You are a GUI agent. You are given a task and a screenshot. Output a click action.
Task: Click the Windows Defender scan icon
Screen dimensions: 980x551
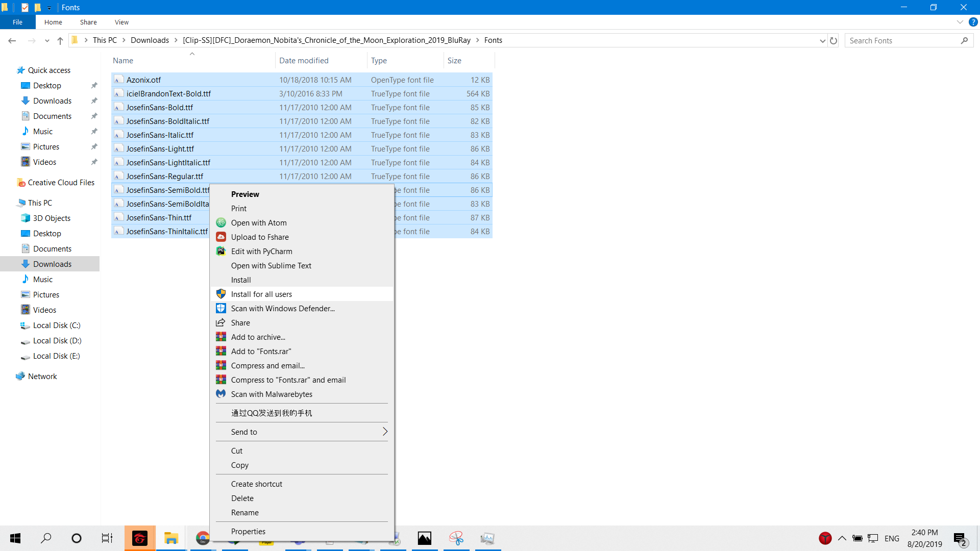[221, 309]
